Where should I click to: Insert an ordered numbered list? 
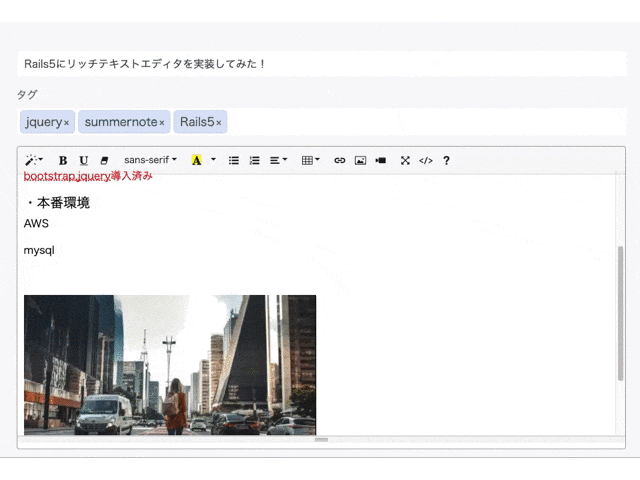point(255,160)
